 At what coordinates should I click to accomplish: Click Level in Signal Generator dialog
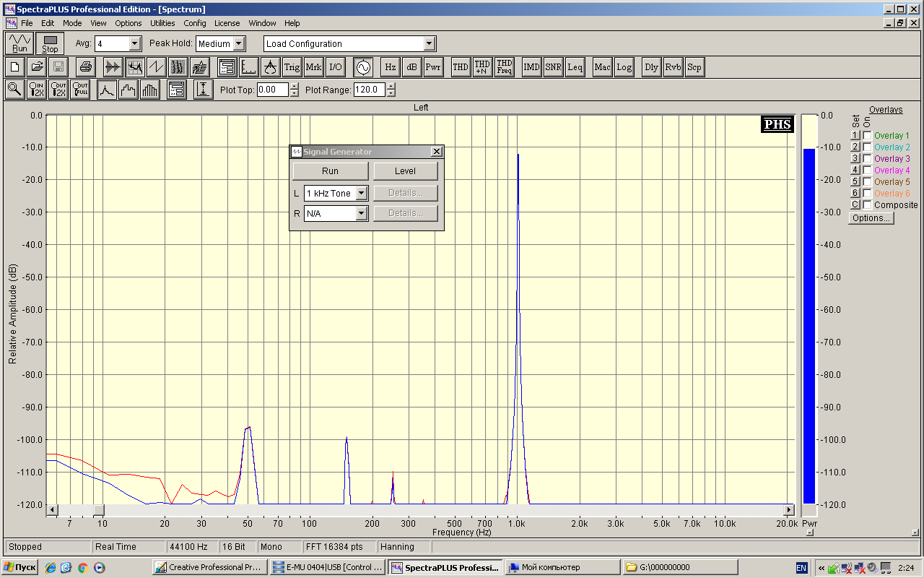click(405, 171)
